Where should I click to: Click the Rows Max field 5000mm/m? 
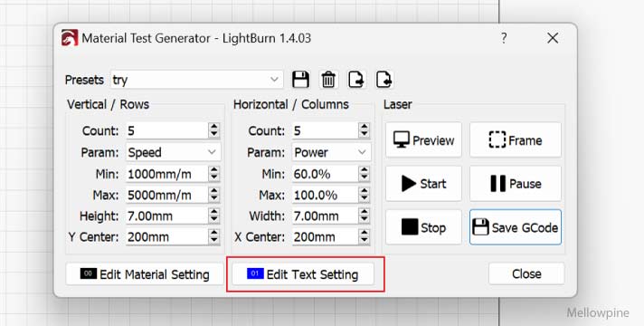click(166, 195)
